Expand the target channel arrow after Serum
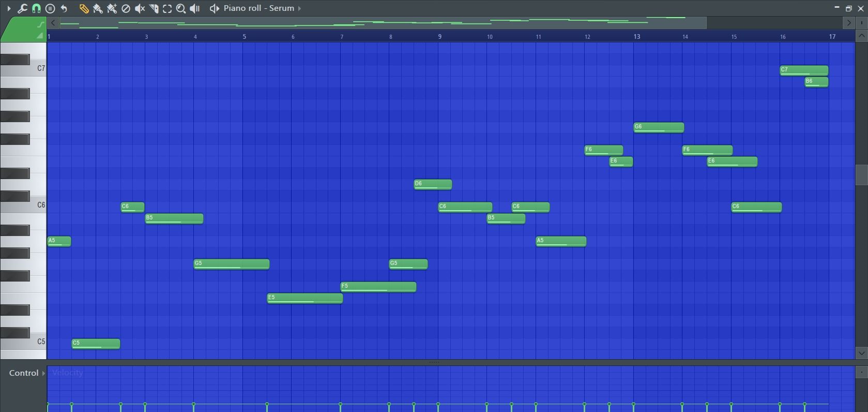The height and width of the screenshot is (412, 868). 299,8
